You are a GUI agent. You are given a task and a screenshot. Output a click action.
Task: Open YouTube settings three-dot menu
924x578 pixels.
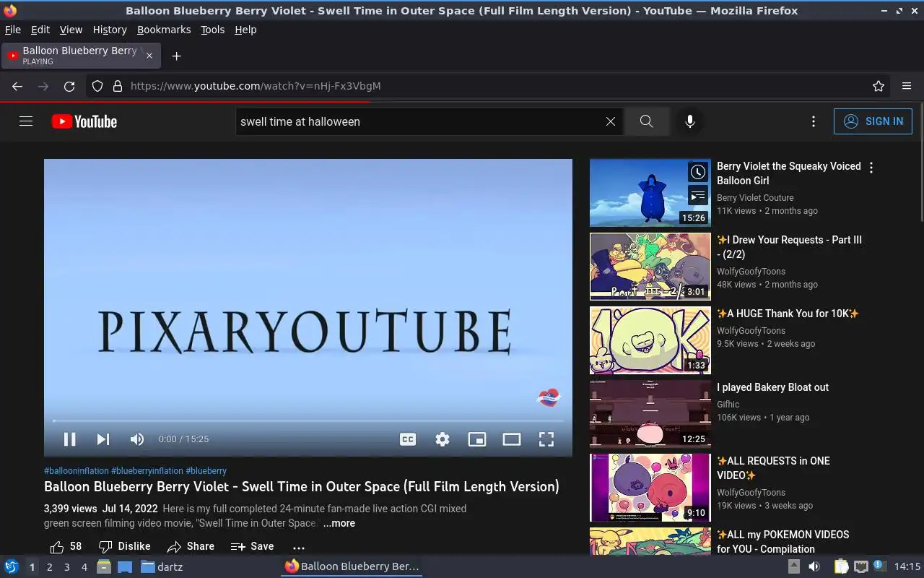coord(814,121)
